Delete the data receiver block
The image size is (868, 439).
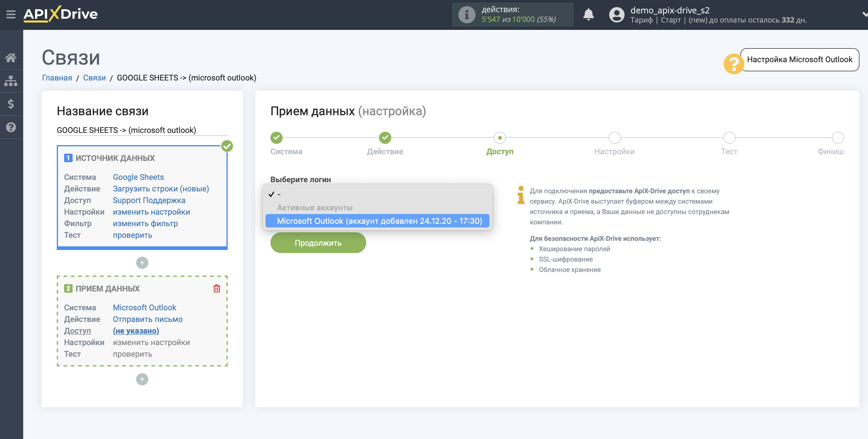217,288
